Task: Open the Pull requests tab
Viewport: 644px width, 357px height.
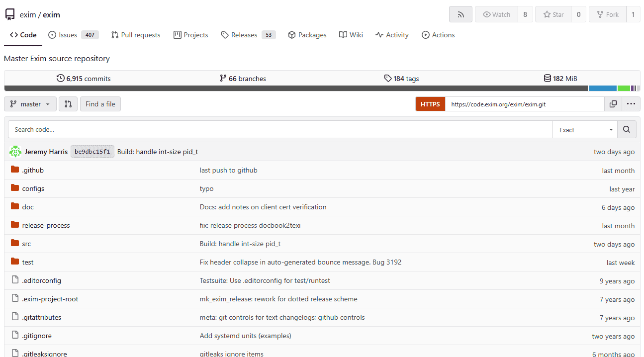Action: coord(136,35)
